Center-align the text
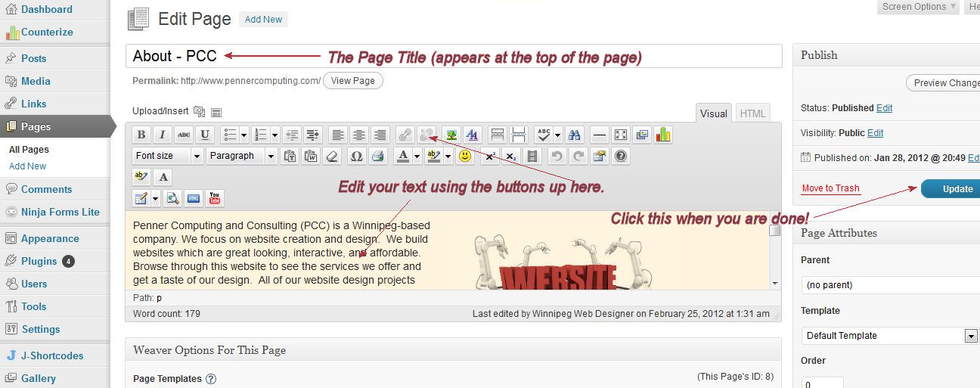The image size is (980, 388). (x=359, y=135)
